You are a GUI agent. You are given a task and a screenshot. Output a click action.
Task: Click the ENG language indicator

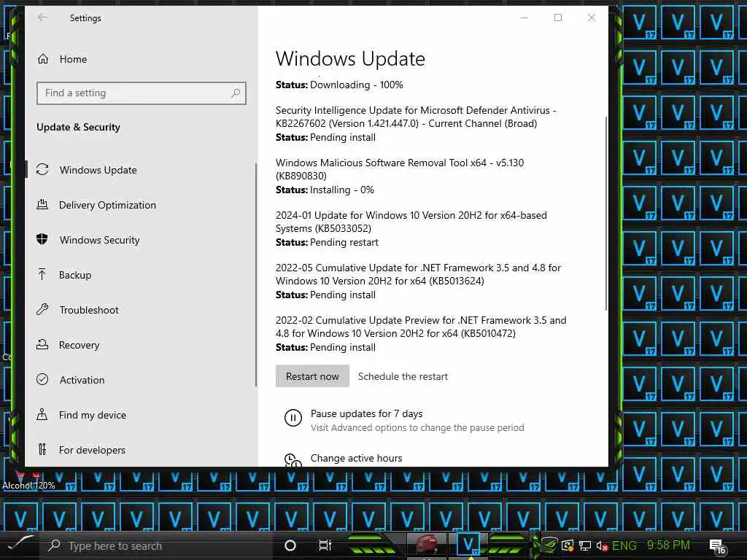[x=624, y=545]
